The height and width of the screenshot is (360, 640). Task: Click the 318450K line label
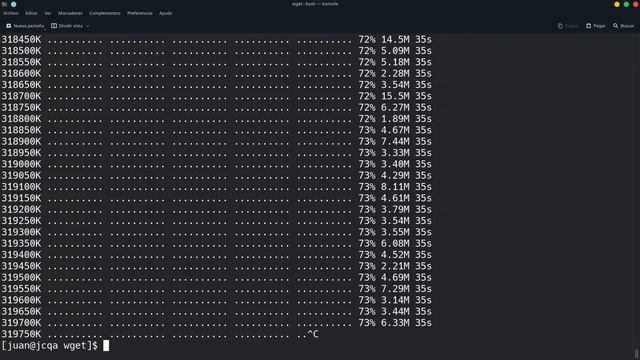tap(21, 40)
